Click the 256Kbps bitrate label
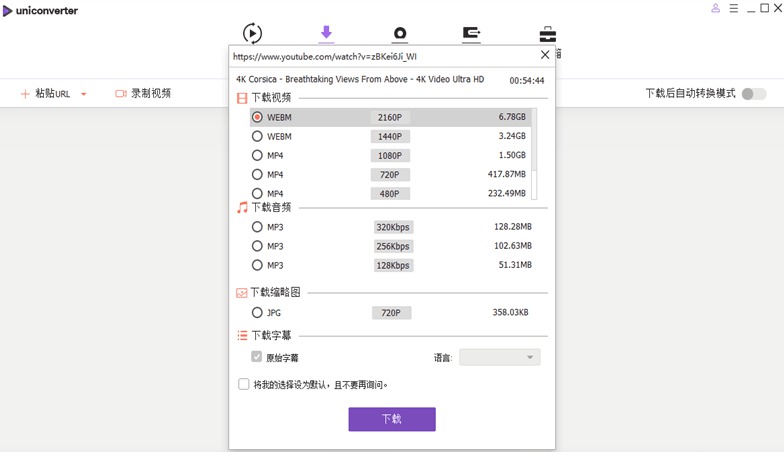This screenshot has width=784, height=452. click(x=393, y=246)
